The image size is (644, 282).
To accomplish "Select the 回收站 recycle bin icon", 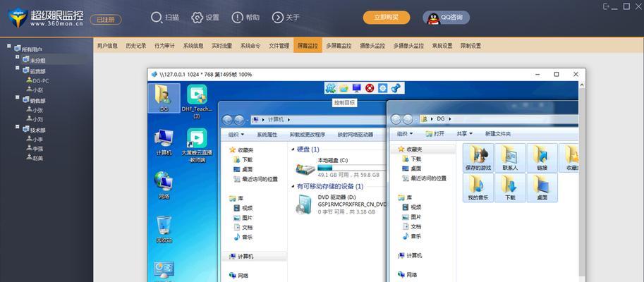I will click(164, 229).
